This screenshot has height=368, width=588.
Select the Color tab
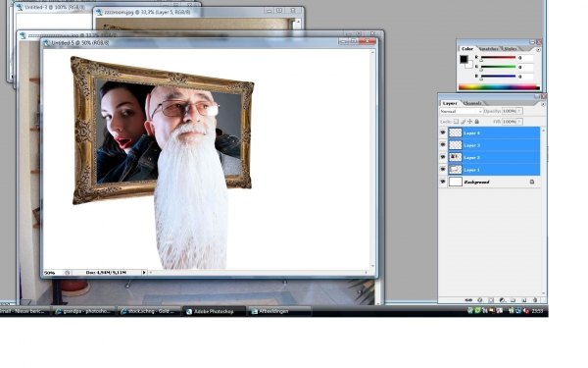coord(466,49)
